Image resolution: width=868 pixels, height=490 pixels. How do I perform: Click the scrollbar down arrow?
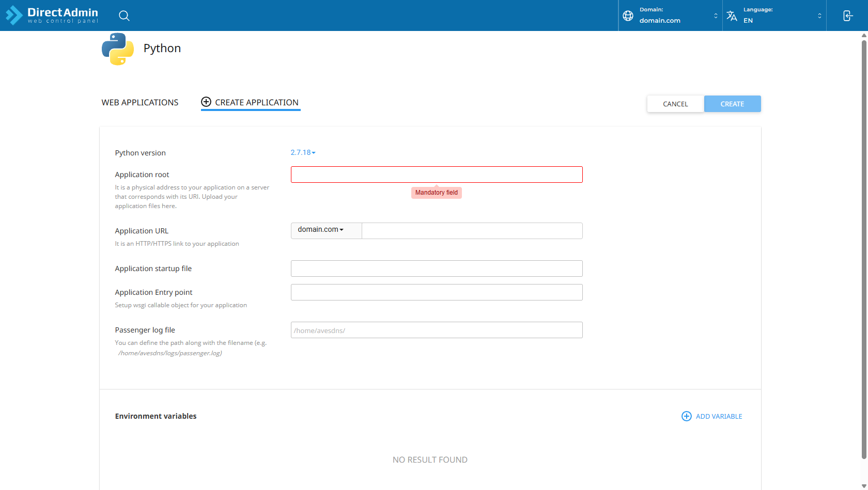[864, 486]
